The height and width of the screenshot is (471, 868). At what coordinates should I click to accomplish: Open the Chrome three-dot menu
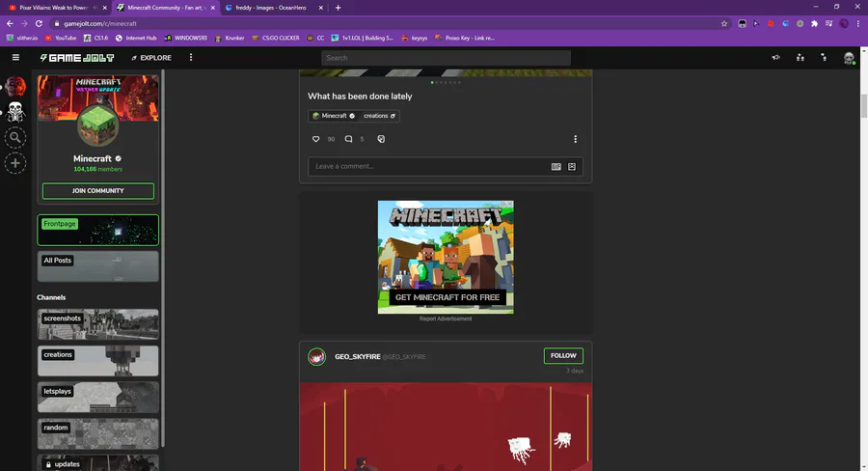point(858,24)
